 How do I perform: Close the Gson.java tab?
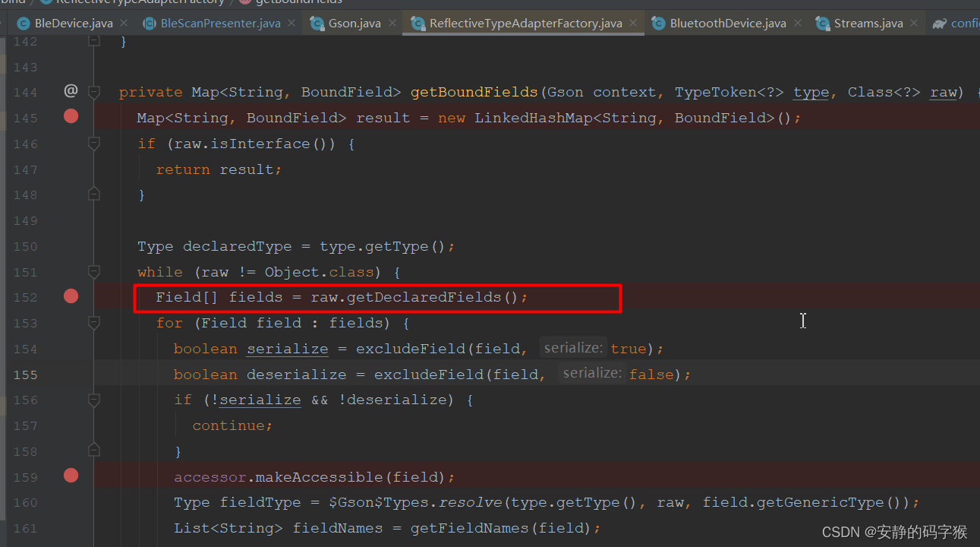click(392, 24)
